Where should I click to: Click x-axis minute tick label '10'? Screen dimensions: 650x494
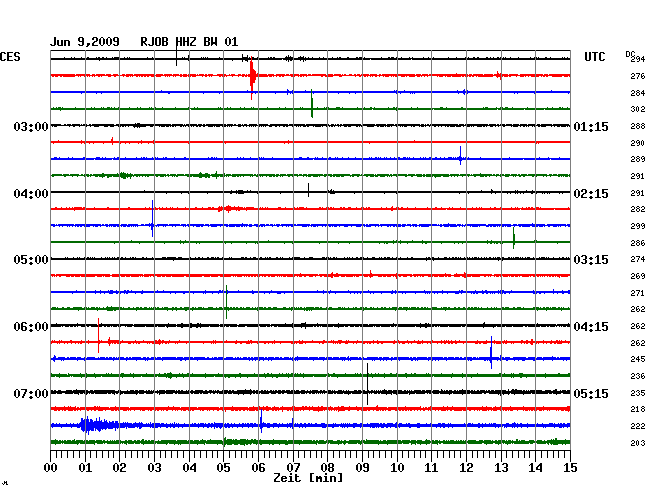point(397,468)
